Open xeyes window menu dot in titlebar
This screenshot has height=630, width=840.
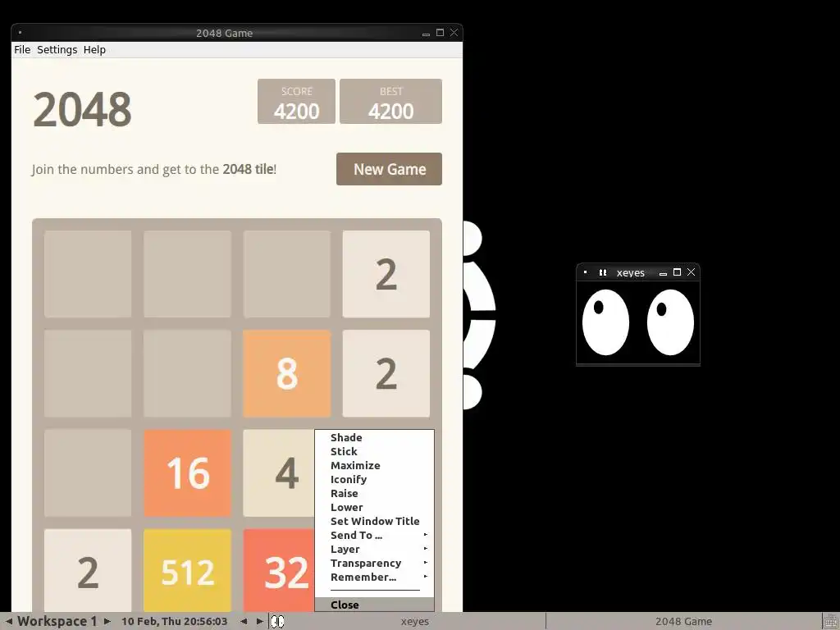tap(585, 272)
